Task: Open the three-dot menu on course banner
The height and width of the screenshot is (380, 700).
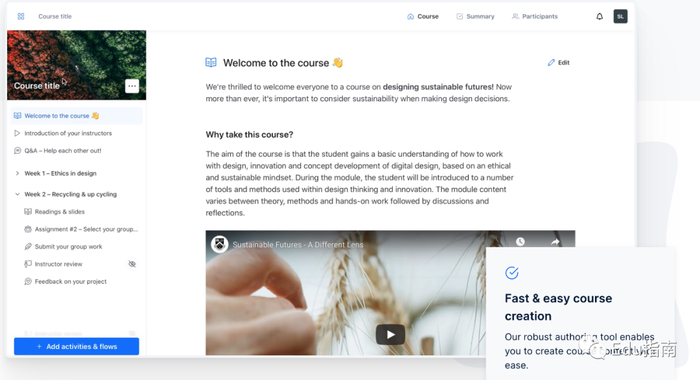Action: tap(132, 86)
